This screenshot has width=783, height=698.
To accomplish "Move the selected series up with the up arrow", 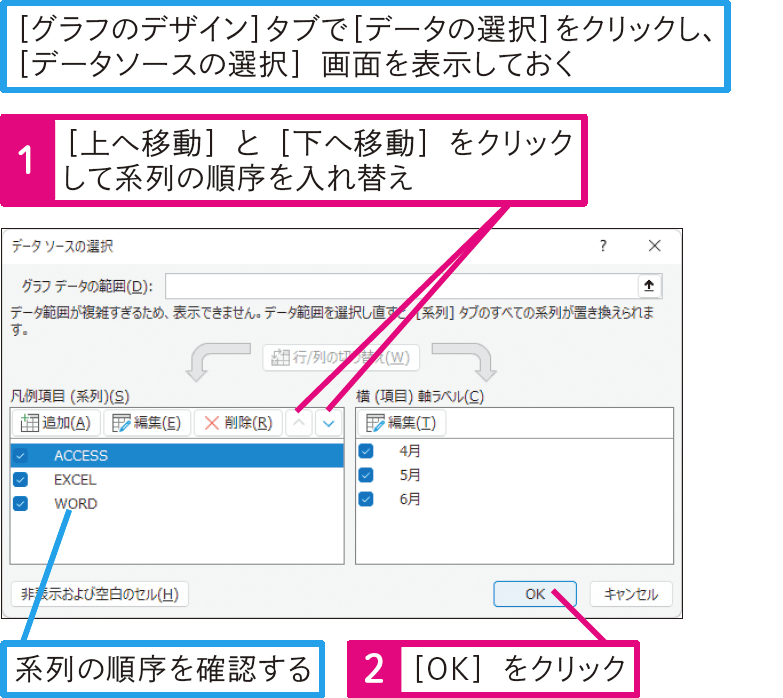I will (299, 423).
